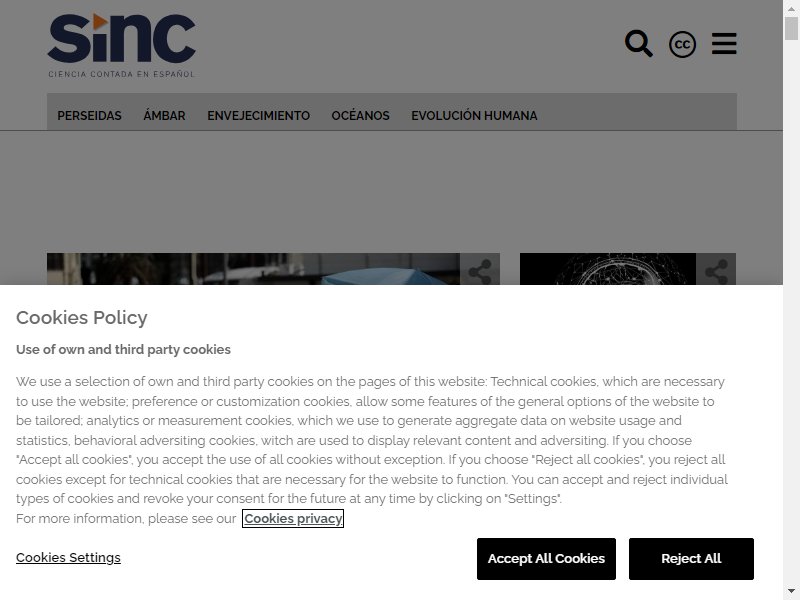Click scrollbar down arrow
Viewport: 800px width, 600px height.
pos(791,592)
